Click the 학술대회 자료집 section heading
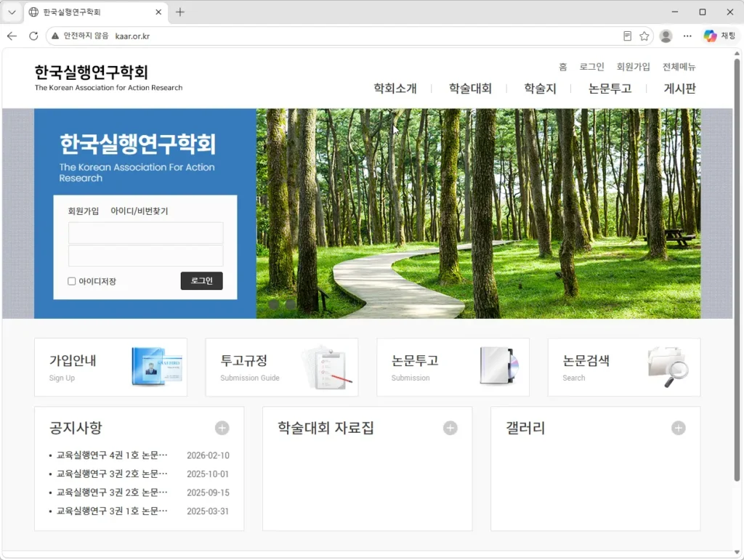The image size is (744, 560). [326, 428]
